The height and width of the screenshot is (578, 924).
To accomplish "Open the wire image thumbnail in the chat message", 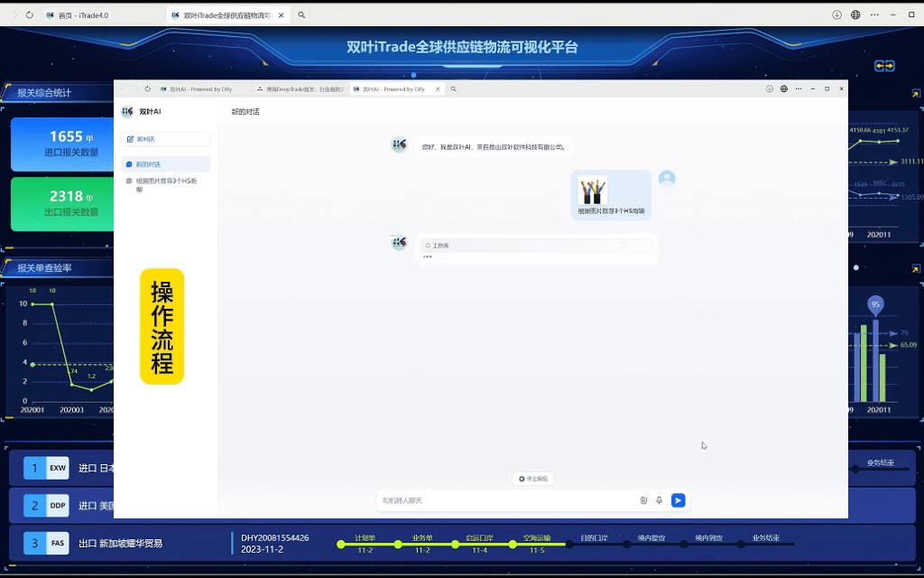I will coord(592,190).
